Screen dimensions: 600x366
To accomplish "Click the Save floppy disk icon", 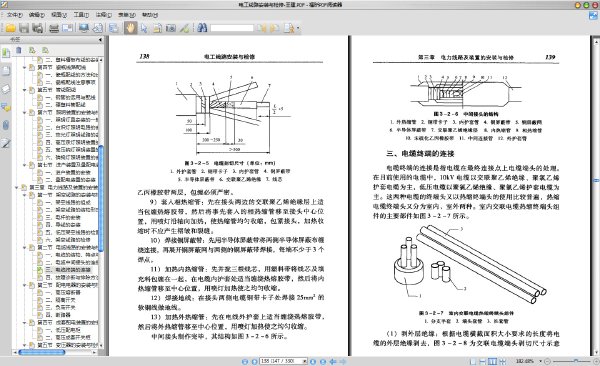I will coord(24,28).
